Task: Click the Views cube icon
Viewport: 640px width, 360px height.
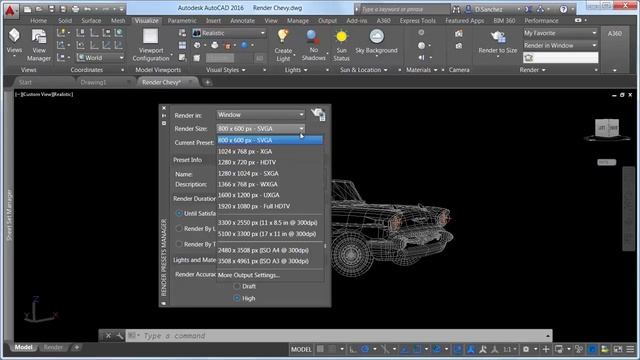Action: tap(14, 36)
